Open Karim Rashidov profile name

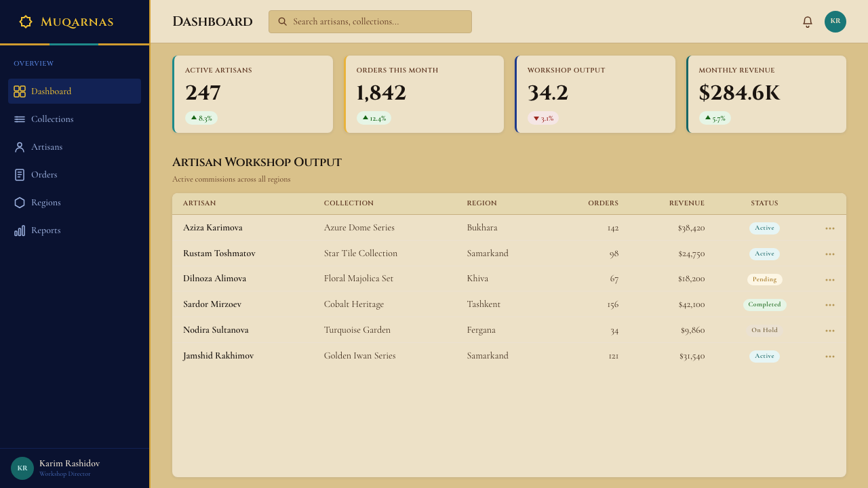(x=69, y=464)
